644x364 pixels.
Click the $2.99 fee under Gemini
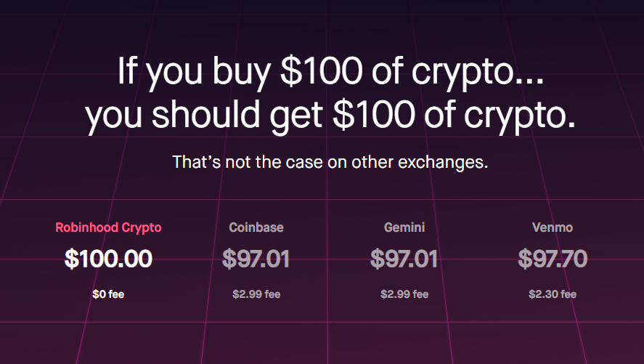tap(404, 294)
